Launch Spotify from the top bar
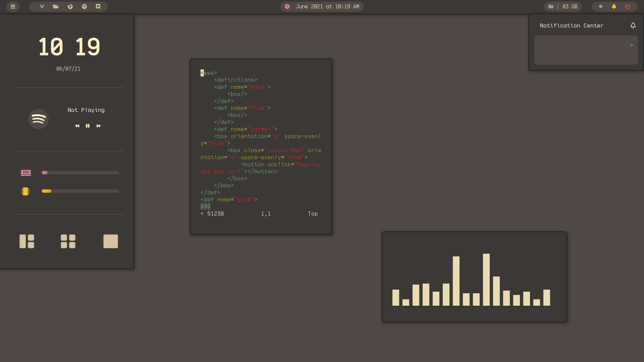Viewport: 644px width, 362px height. pyautogui.click(x=85, y=6)
